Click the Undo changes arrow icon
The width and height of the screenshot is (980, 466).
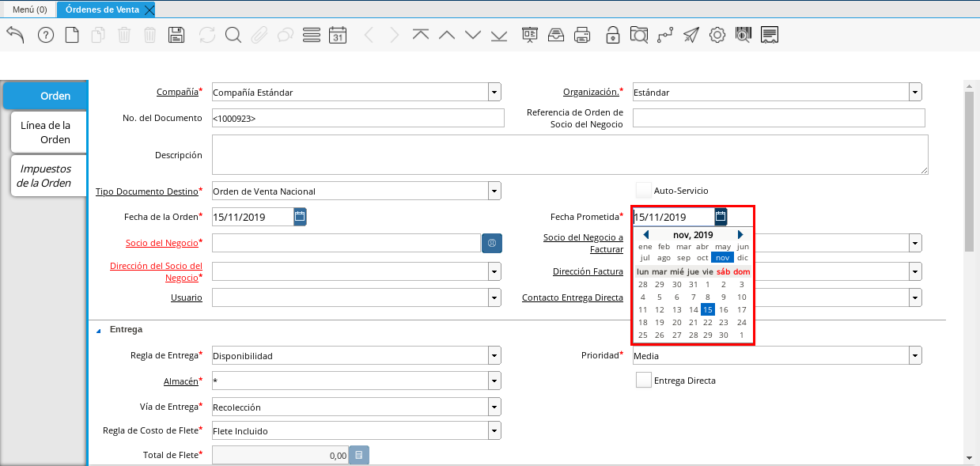(16, 35)
